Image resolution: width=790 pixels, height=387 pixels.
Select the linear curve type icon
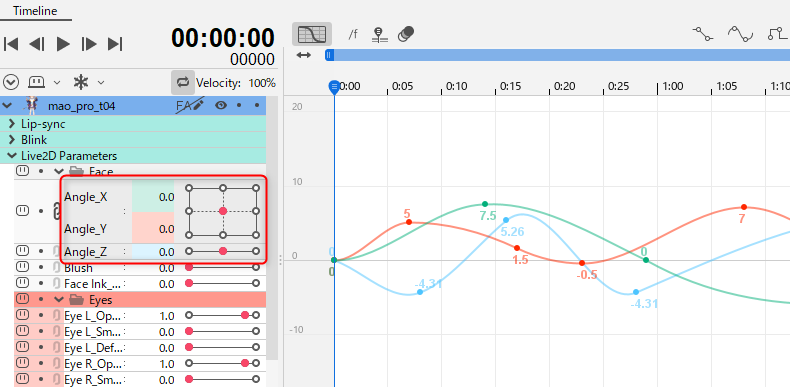702,34
